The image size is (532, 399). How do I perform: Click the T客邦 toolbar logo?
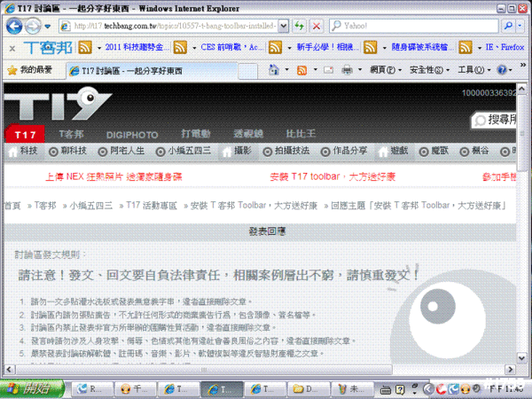point(48,48)
